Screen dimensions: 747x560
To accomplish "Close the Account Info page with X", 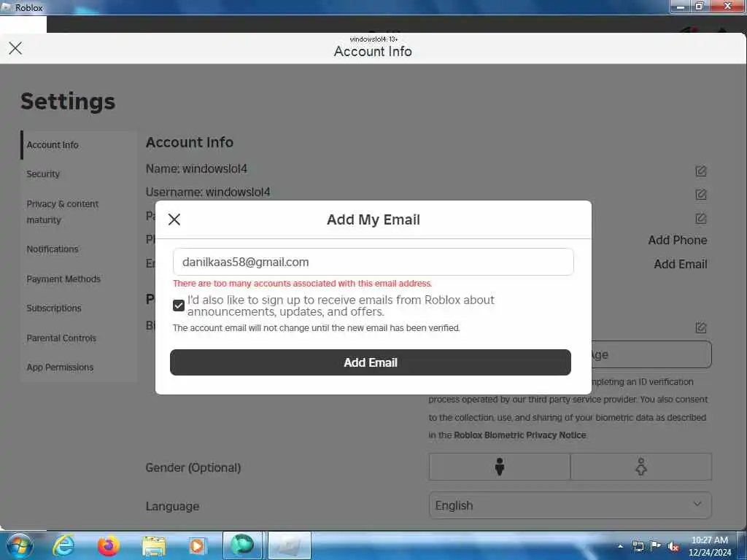I will pos(15,48).
